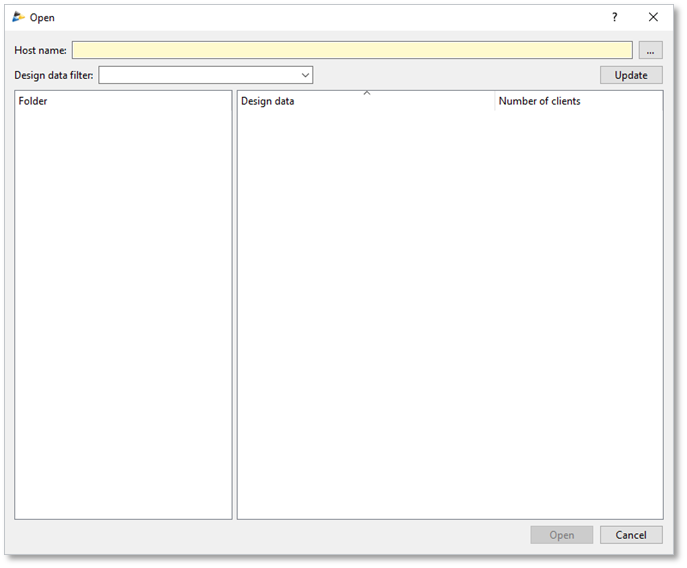
Task: Click the Host name input field
Action: (352, 50)
